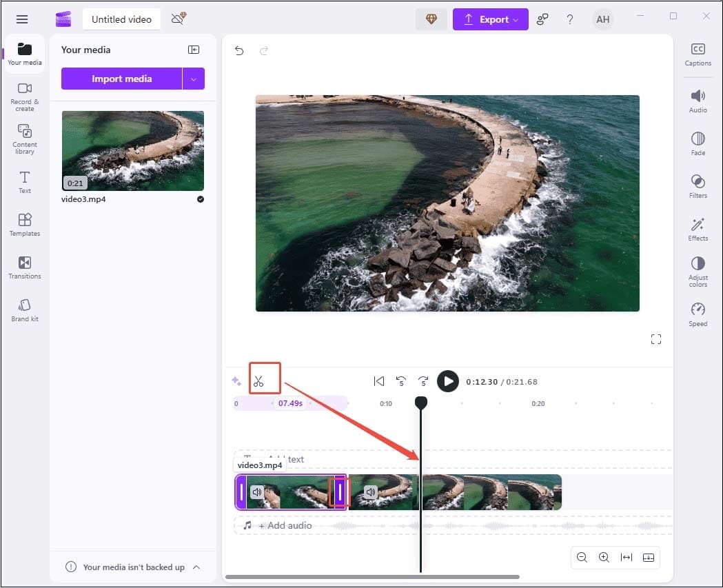Toggle fullscreen video preview
The width and height of the screenshot is (723, 588).
[655, 338]
